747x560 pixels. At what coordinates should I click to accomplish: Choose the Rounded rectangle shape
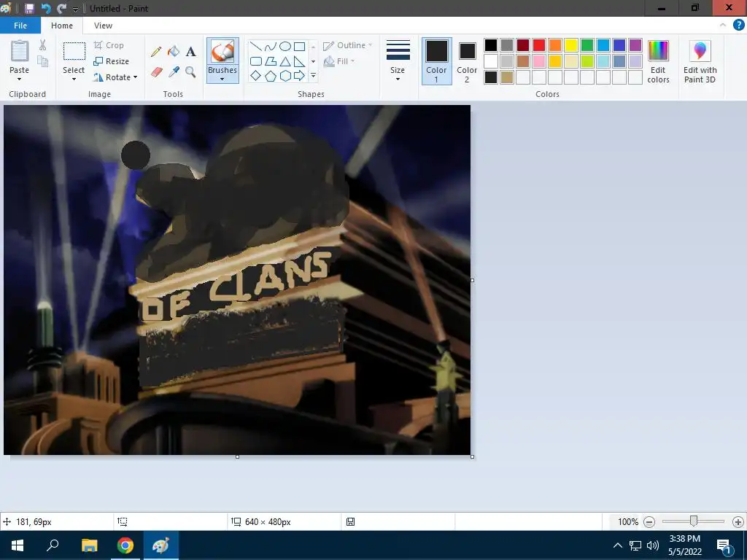[256, 61]
